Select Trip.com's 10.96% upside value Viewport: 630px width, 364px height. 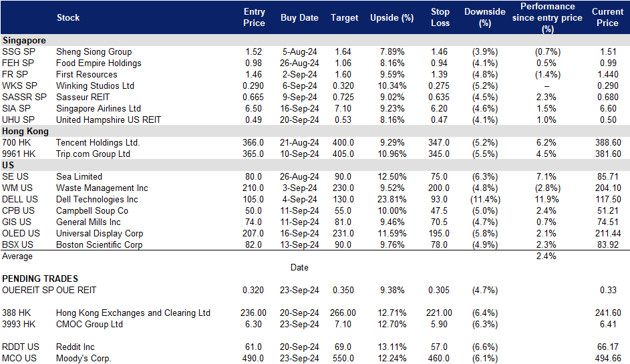point(391,154)
